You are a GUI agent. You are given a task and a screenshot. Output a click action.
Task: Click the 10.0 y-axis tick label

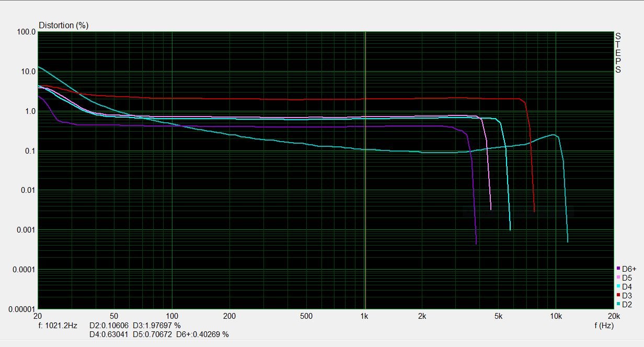tap(28, 72)
